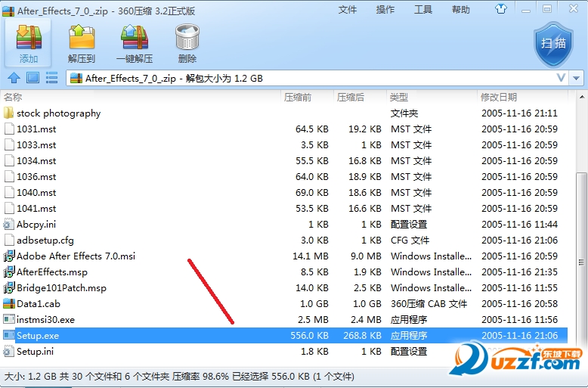Open the 文件 menu

click(347, 10)
